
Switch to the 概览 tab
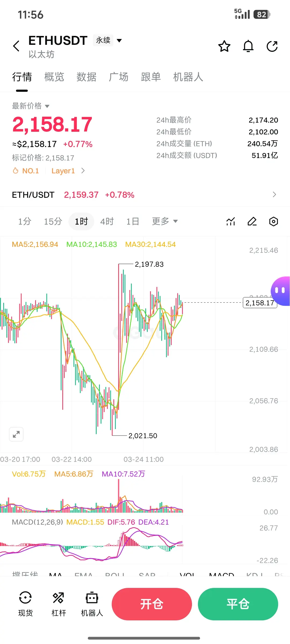tap(54, 77)
